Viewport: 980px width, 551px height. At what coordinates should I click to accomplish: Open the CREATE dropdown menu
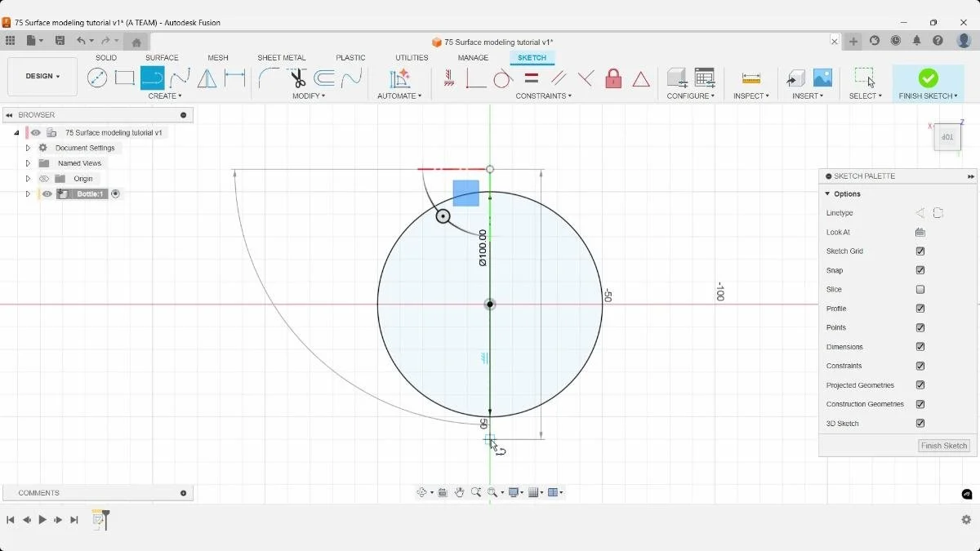point(165,96)
